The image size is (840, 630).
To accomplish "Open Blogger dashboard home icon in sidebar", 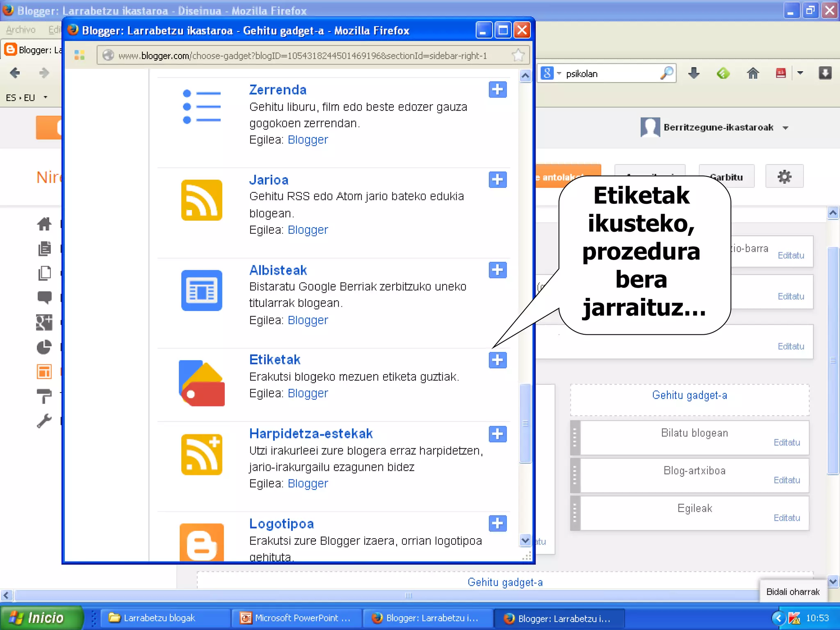I will (44, 224).
